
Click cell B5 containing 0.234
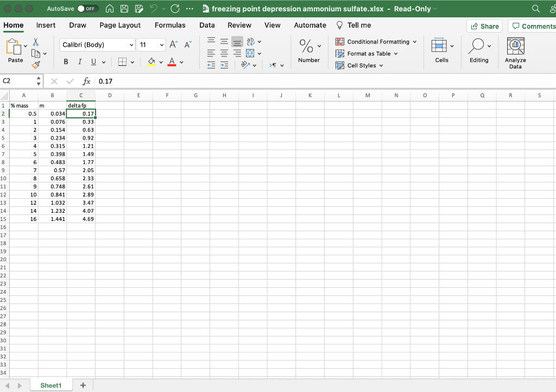coord(52,138)
